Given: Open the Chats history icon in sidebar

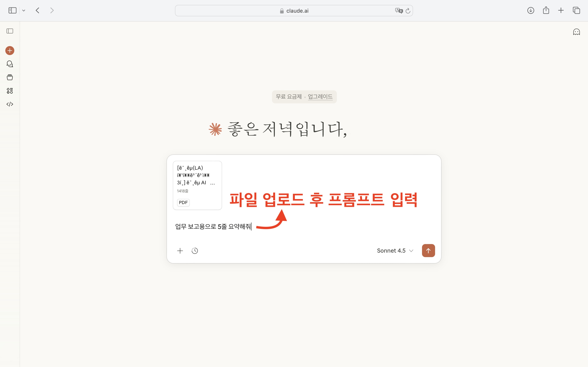Looking at the screenshot, I should tap(10, 64).
